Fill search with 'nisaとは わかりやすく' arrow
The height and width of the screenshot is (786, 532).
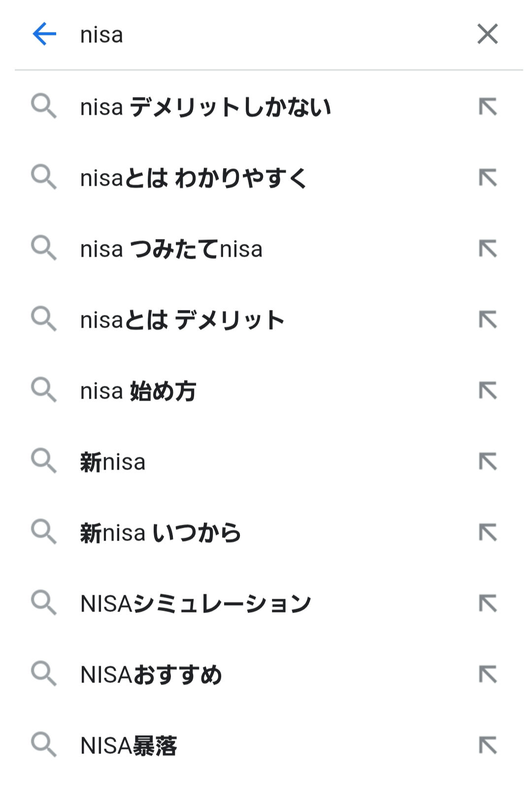pos(488,178)
